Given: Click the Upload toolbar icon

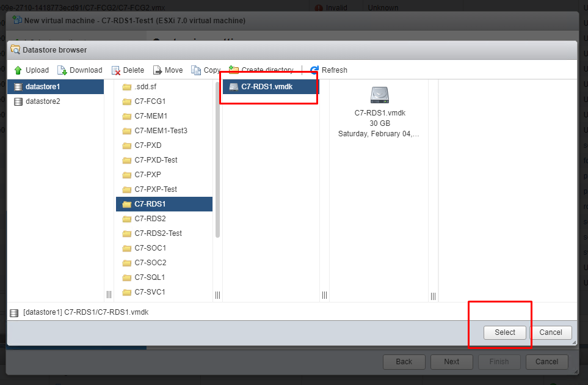Looking at the screenshot, I should click(x=18, y=70).
